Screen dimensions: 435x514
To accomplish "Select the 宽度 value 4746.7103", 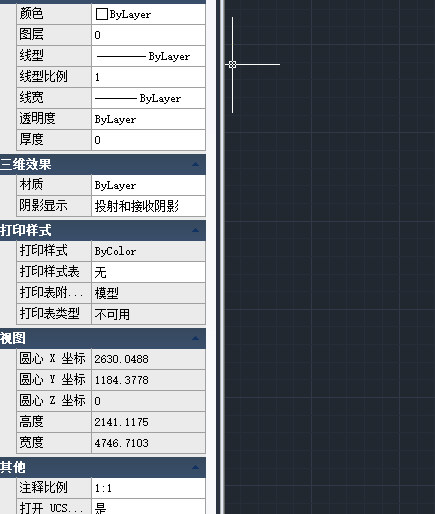I will click(x=148, y=443).
